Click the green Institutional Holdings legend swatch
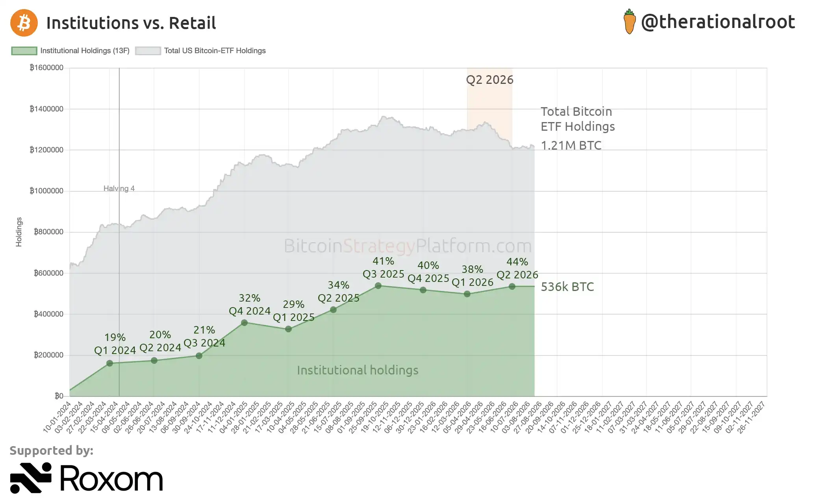The width and height of the screenshot is (819, 504). point(24,51)
